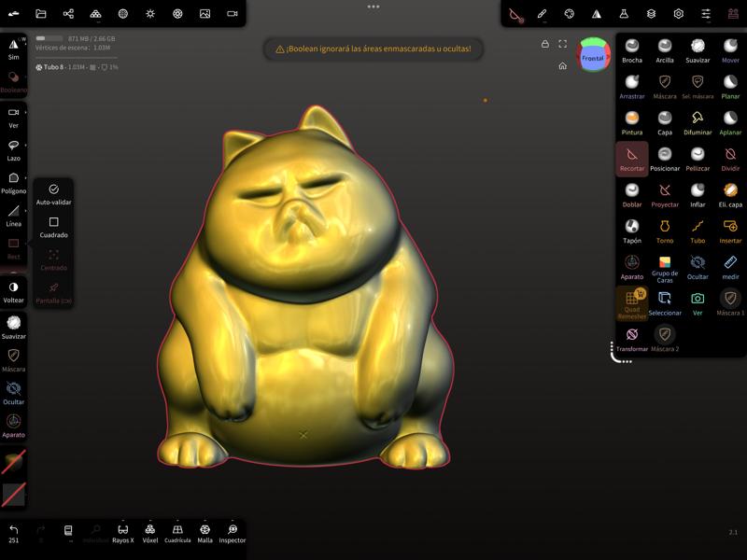Select the Doblar crease tool
Screen dimensions: 747x560
pyautogui.click(x=632, y=196)
